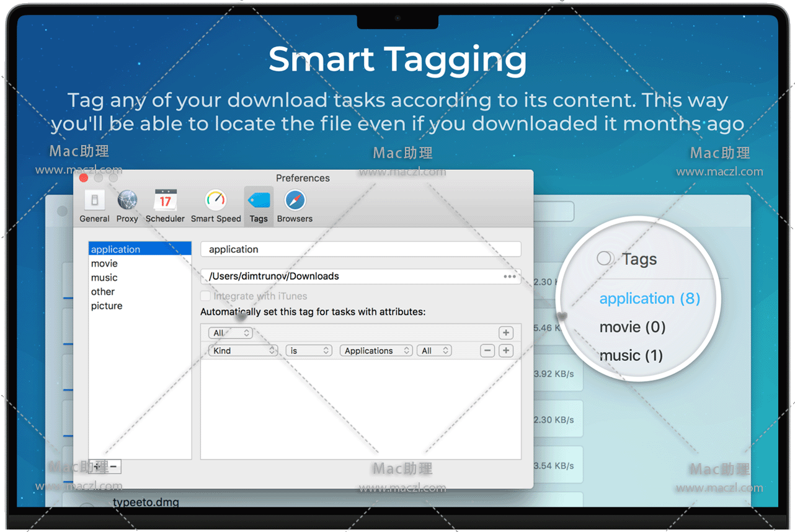This screenshot has width=795, height=532.
Task: Expand the Applications type dropdown
Action: pyautogui.click(x=376, y=351)
